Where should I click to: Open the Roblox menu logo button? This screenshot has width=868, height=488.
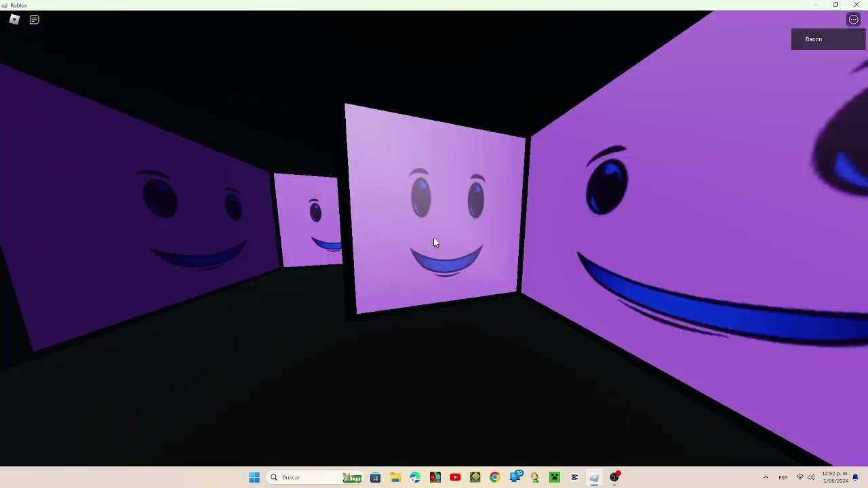tap(14, 20)
